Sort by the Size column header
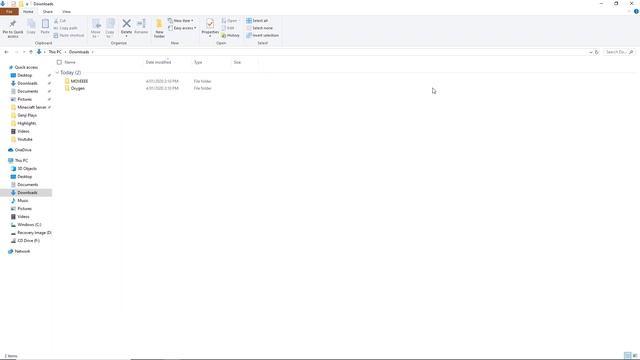Viewport: 640px width, 360px height. pyautogui.click(x=237, y=62)
